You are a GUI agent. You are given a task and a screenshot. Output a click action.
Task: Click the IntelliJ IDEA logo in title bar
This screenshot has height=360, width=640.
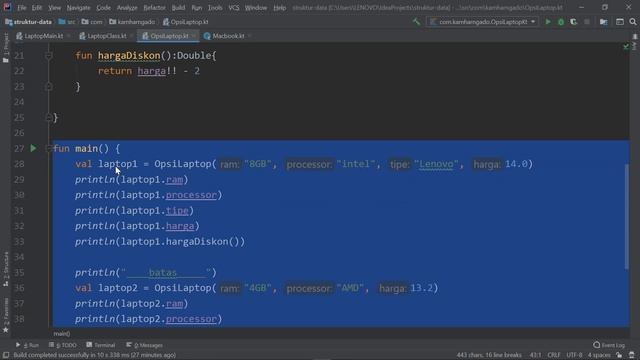pos(7,7)
